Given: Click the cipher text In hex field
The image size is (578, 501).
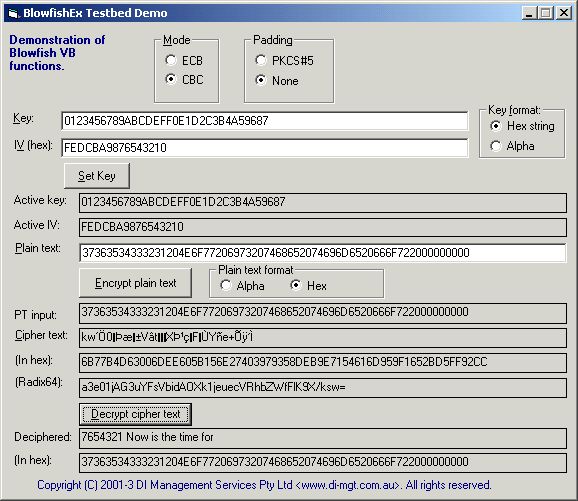Looking at the screenshot, I should [323, 362].
